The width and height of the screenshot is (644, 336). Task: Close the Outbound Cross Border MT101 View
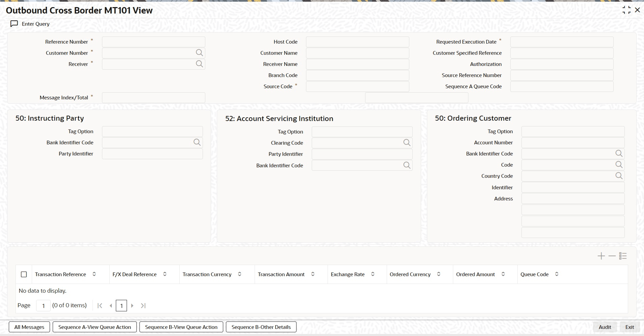click(x=638, y=10)
